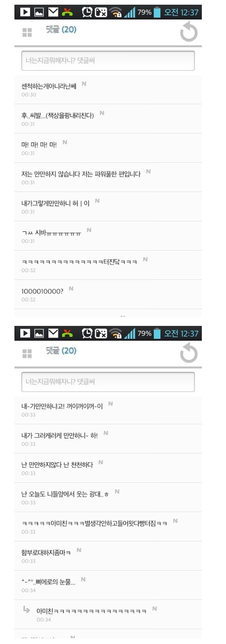Viewport: 226px width, 644px height.
Task: Open the grid menu icon beside top 댓글 (20)
Action: (x=27, y=33)
